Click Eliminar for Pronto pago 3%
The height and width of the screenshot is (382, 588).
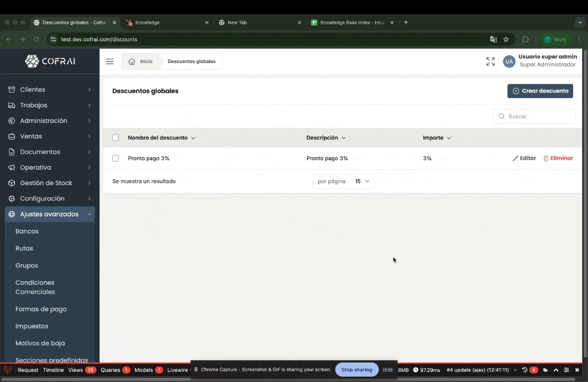[x=558, y=158]
